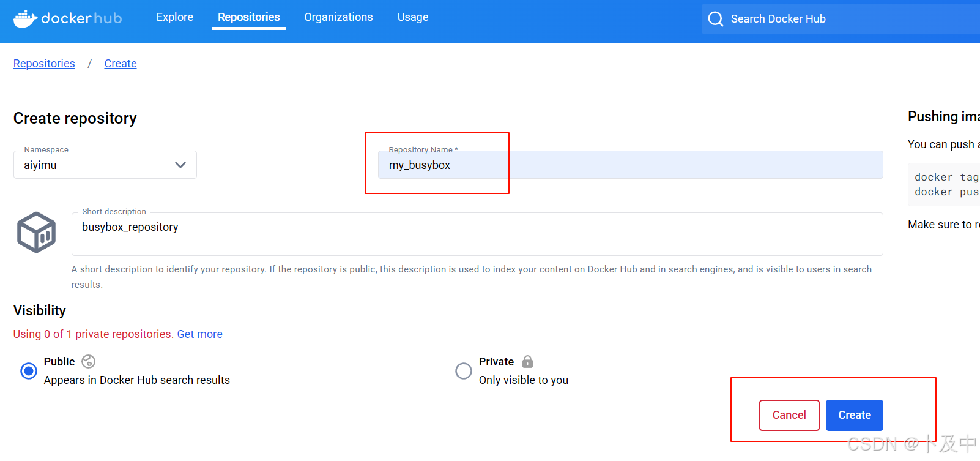Follow the Get more link
This screenshot has height=461, width=980.
tap(200, 334)
